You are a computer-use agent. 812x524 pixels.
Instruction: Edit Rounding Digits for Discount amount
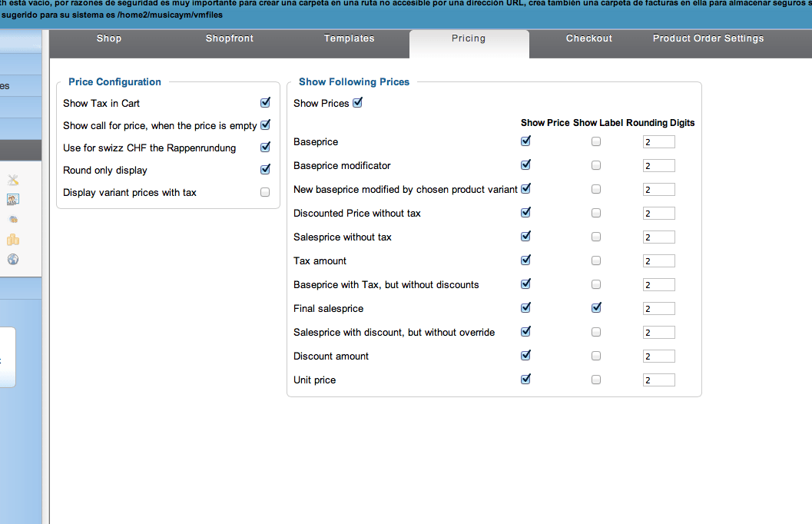click(x=658, y=357)
